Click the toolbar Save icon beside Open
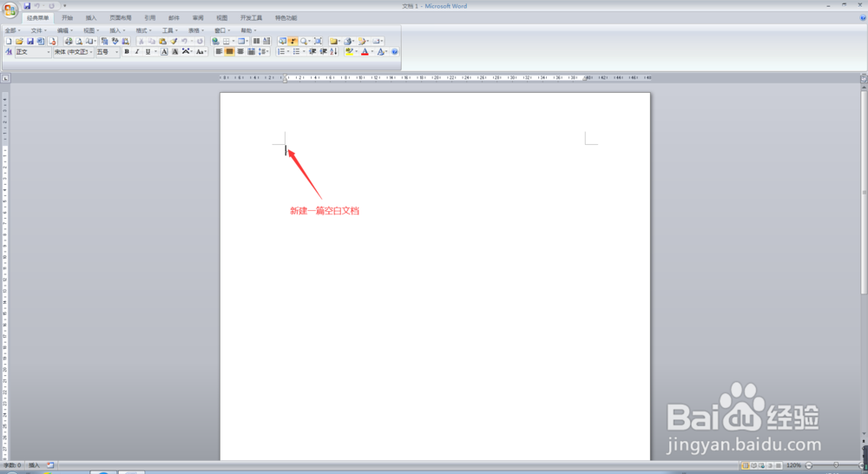Image resolution: width=868 pixels, height=474 pixels. 30,41
